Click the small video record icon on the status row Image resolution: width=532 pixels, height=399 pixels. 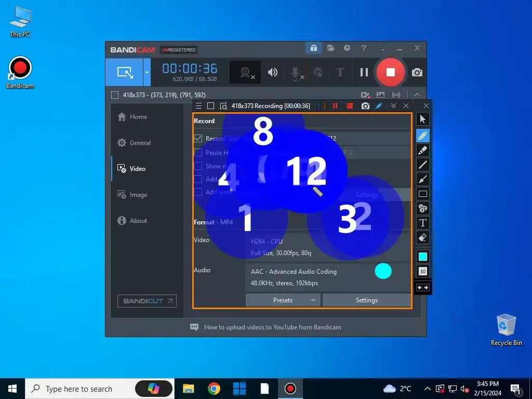pyautogui.click(x=365, y=95)
